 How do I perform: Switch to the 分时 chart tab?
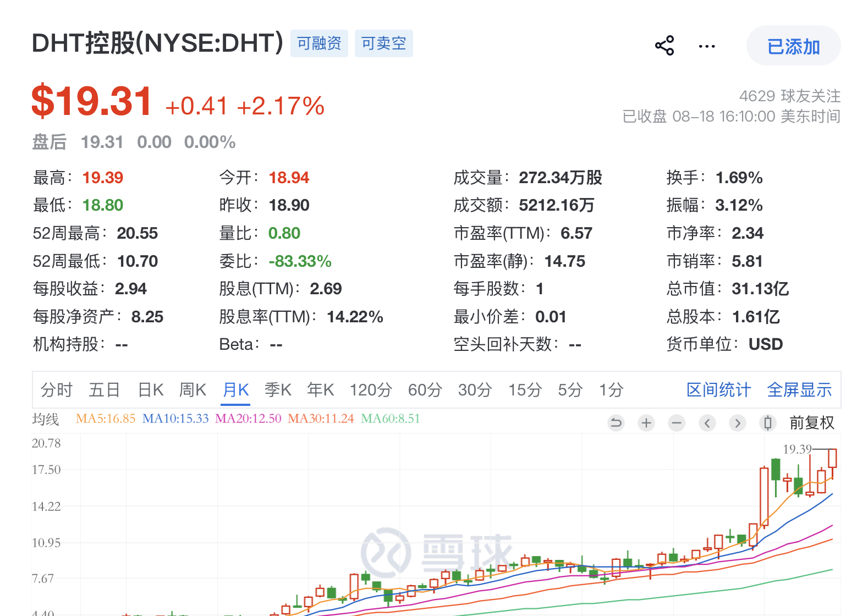click(57, 390)
